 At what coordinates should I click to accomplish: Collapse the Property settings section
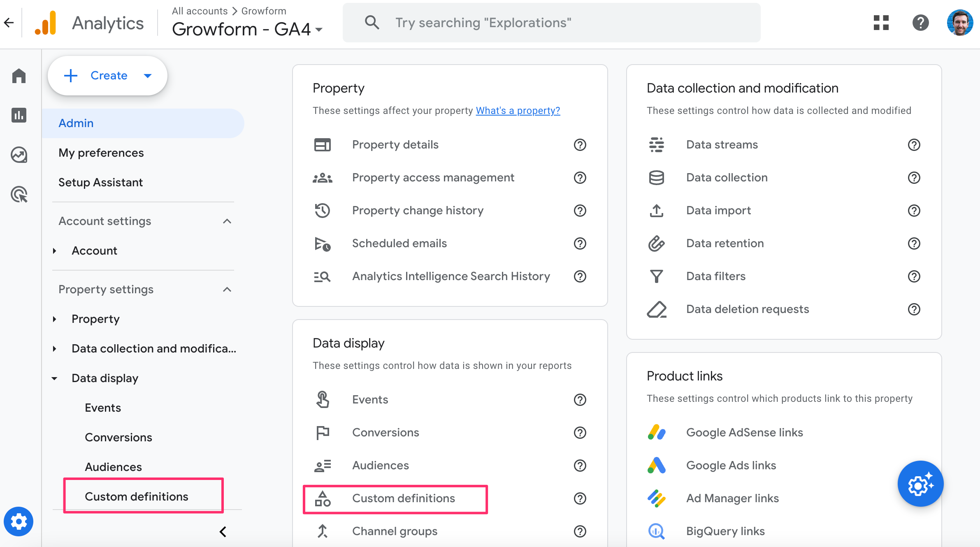click(227, 290)
